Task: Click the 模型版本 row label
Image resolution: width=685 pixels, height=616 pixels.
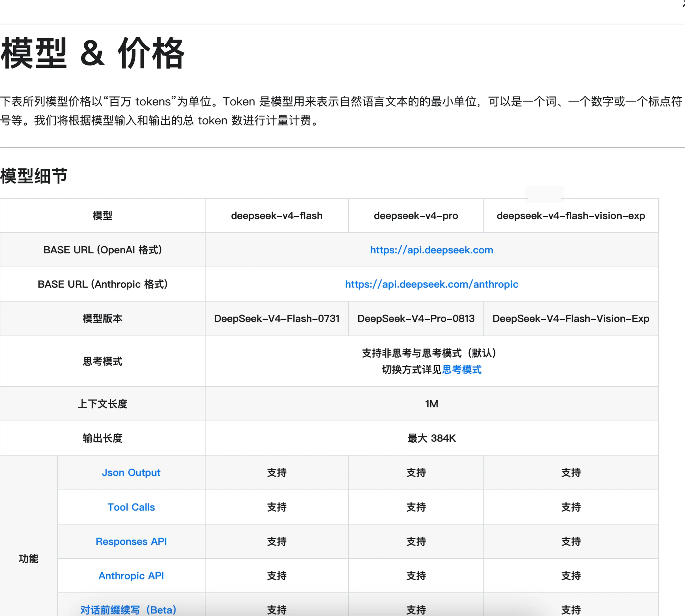Action: click(103, 319)
